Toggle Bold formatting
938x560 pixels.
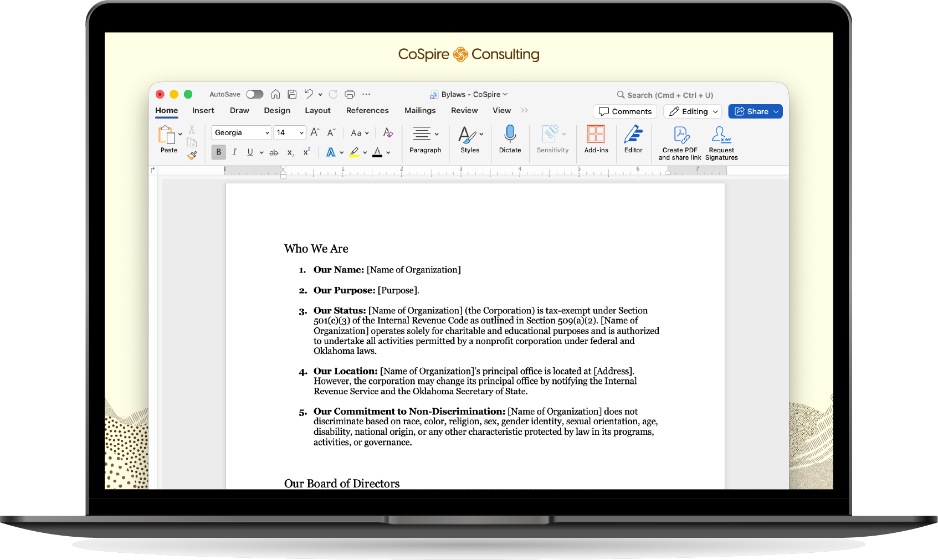pyautogui.click(x=219, y=152)
